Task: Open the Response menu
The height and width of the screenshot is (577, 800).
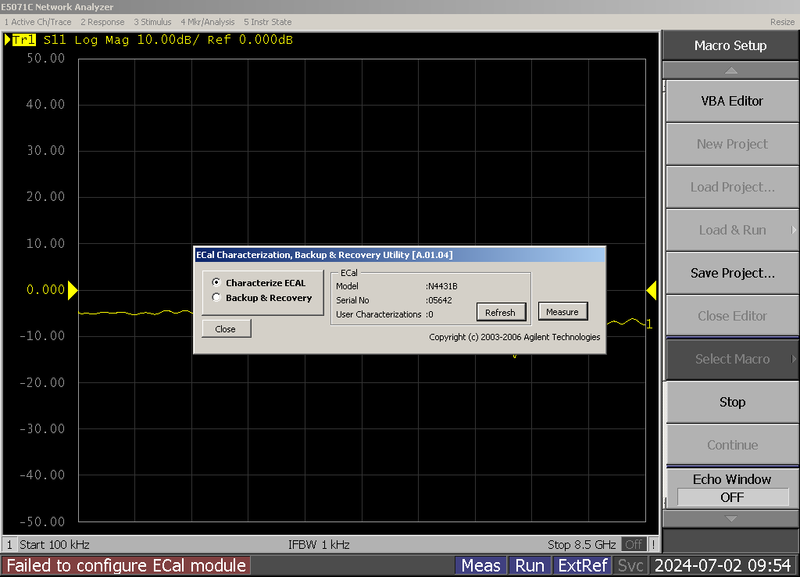Action: coord(102,21)
